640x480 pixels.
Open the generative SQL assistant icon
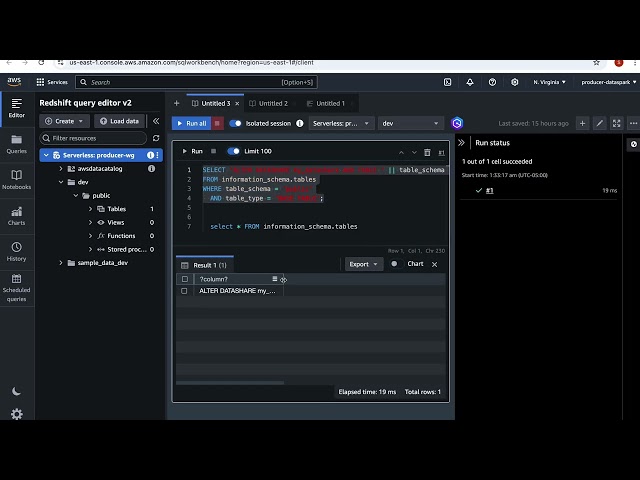(457, 123)
